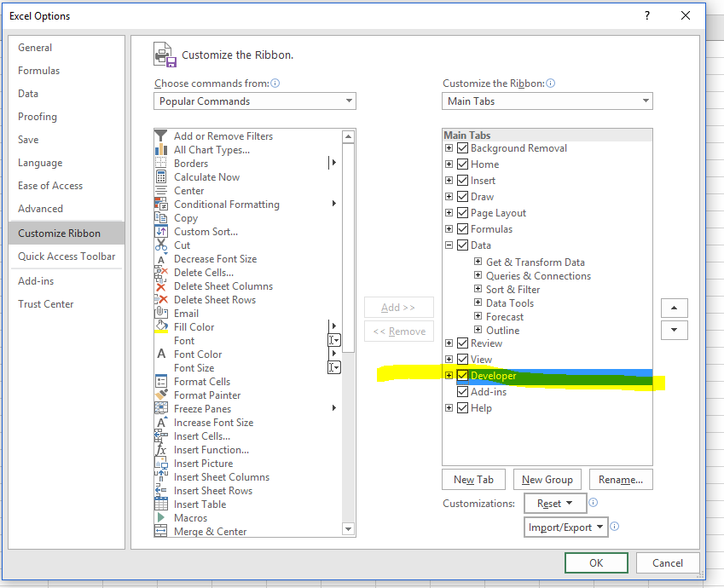Click the Freeze Panes icon

pos(160,408)
